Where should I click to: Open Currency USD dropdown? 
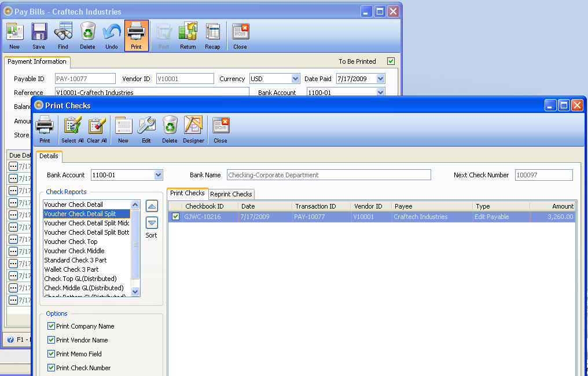[296, 79]
